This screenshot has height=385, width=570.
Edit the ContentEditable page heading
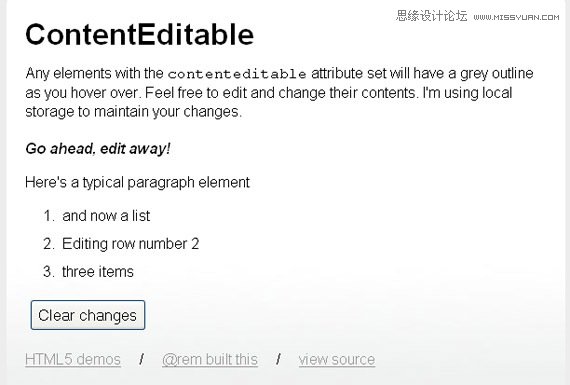coord(140,35)
